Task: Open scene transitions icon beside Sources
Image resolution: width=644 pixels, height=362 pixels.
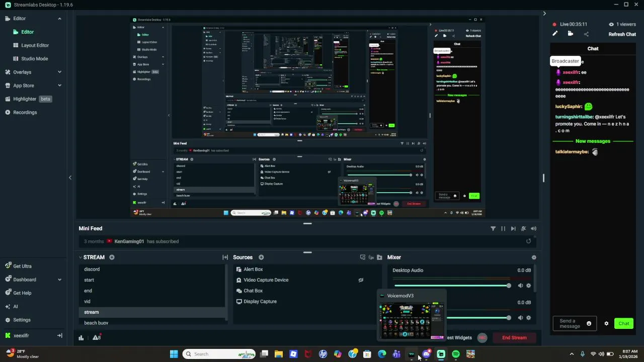Action: point(225,257)
